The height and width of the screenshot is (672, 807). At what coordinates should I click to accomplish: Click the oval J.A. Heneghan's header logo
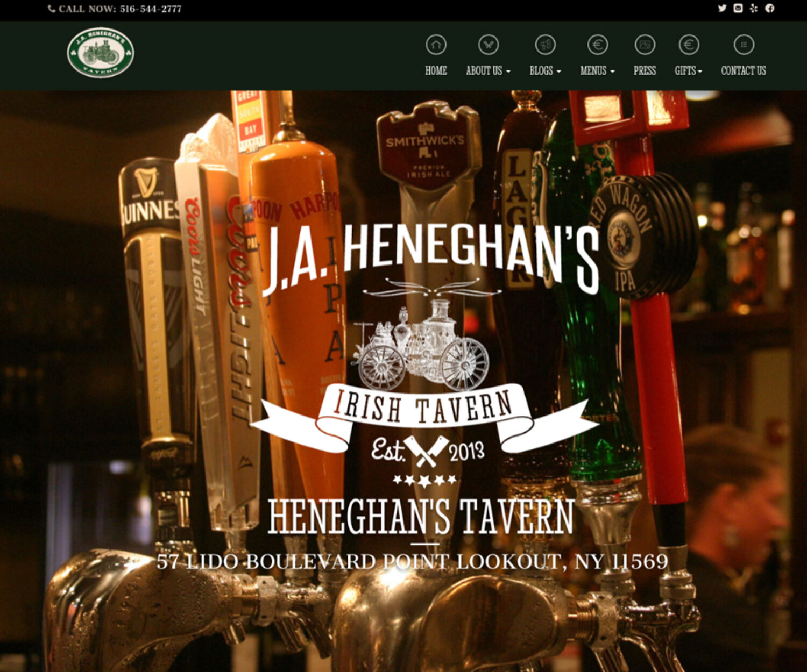[x=101, y=53]
